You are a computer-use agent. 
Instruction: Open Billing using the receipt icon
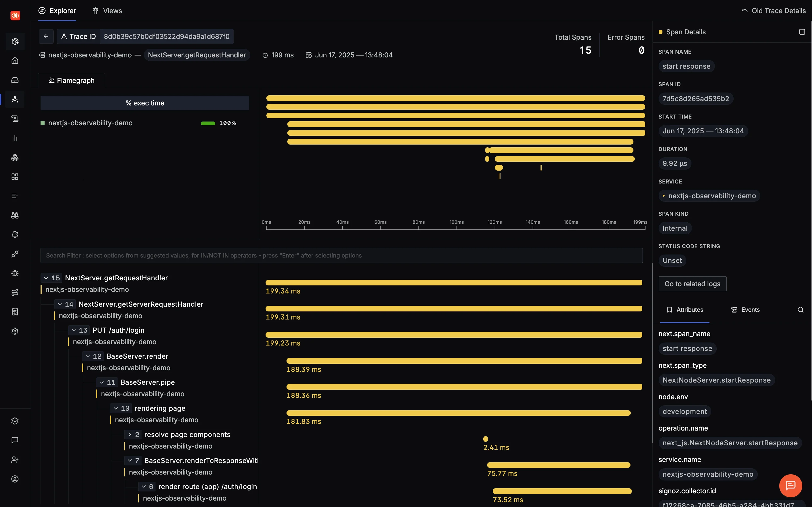click(15, 311)
